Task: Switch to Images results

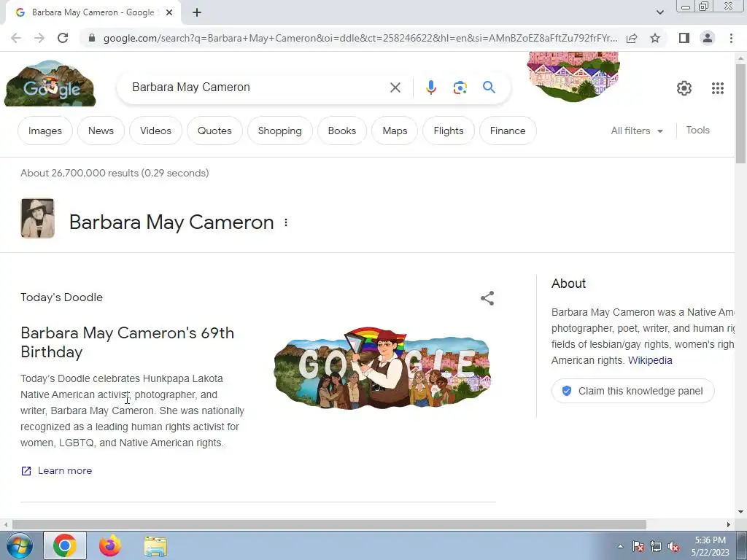Action: [x=45, y=131]
